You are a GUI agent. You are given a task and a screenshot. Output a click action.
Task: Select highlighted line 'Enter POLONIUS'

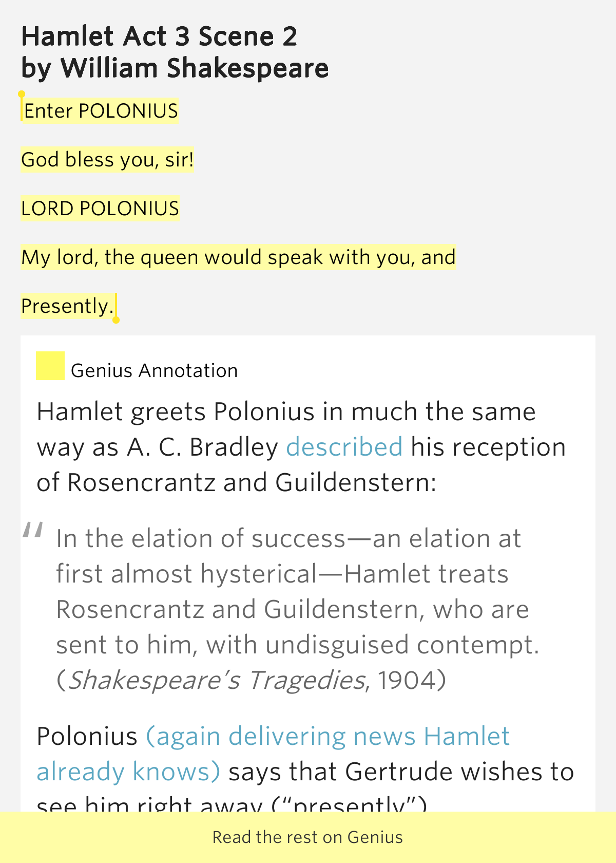point(100,111)
